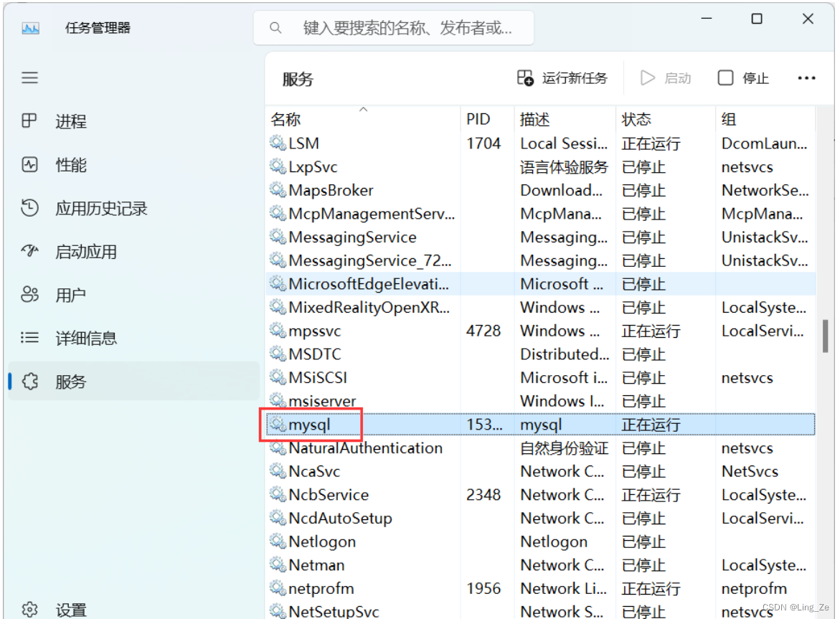Image resolution: width=840 pixels, height=619 pixels.
Task: Click PID 1956 in netprofm row
Action: click(x=483, y=588)
